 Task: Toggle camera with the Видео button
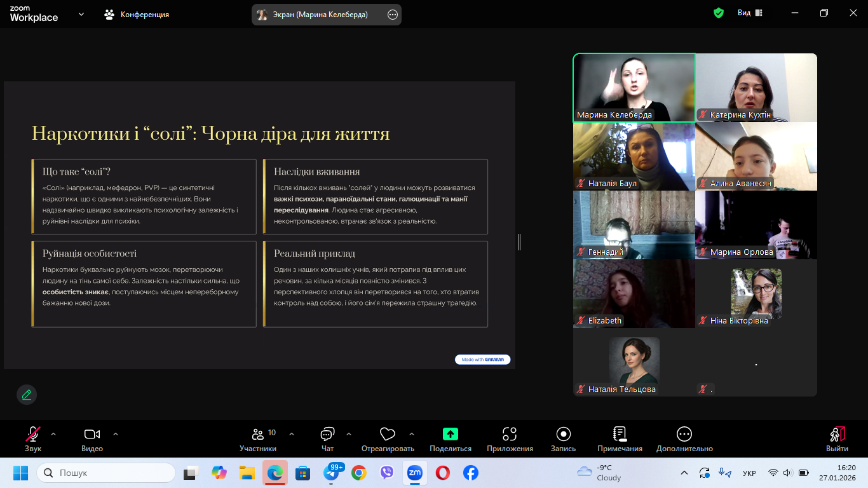(92, 435)
